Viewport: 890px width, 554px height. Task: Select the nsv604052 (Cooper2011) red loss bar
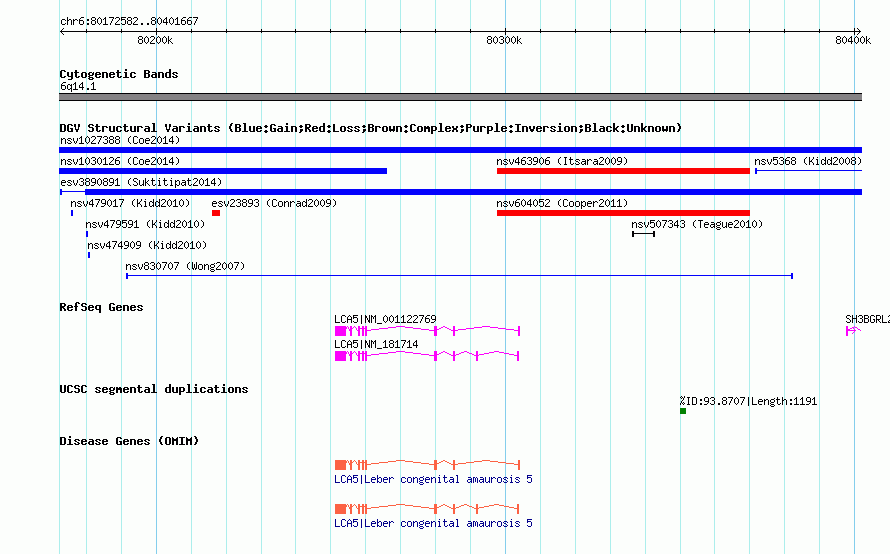(x=623, y=213)
